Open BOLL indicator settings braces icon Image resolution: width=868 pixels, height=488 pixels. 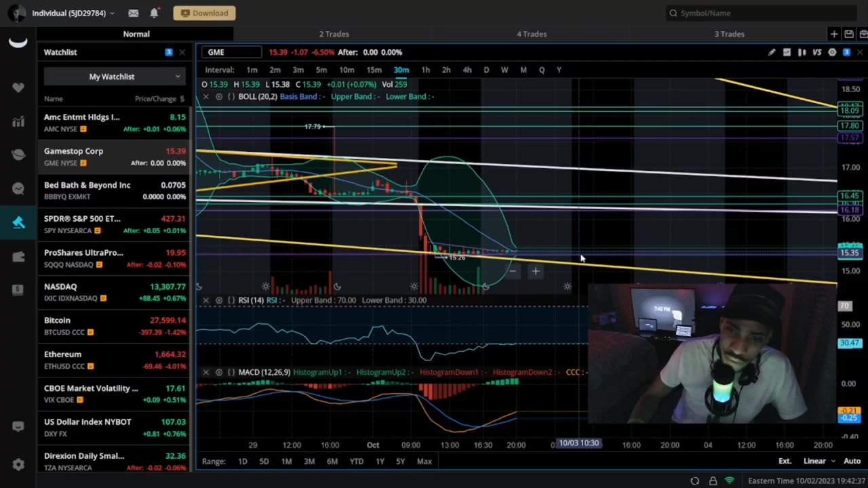point(231,97)
